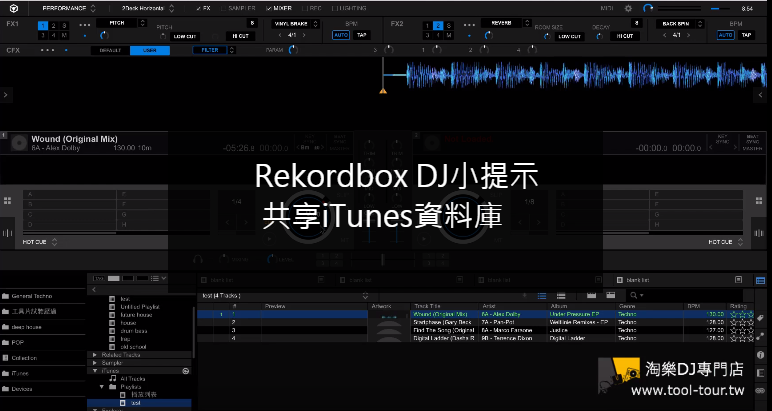The width and height of the screenshot is (772, 411).
Task: Open the CFX three-dots options
Action: [47, 50]
